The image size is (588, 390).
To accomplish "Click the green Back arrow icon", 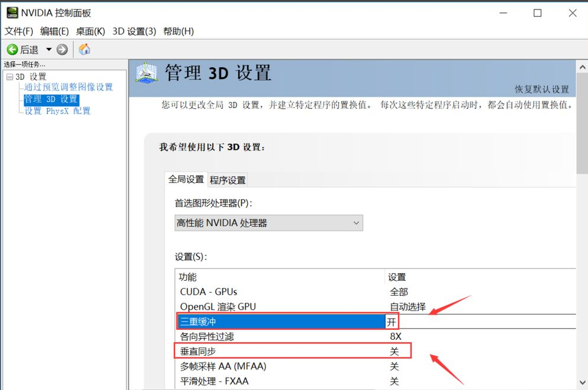I will coord(12,50).
